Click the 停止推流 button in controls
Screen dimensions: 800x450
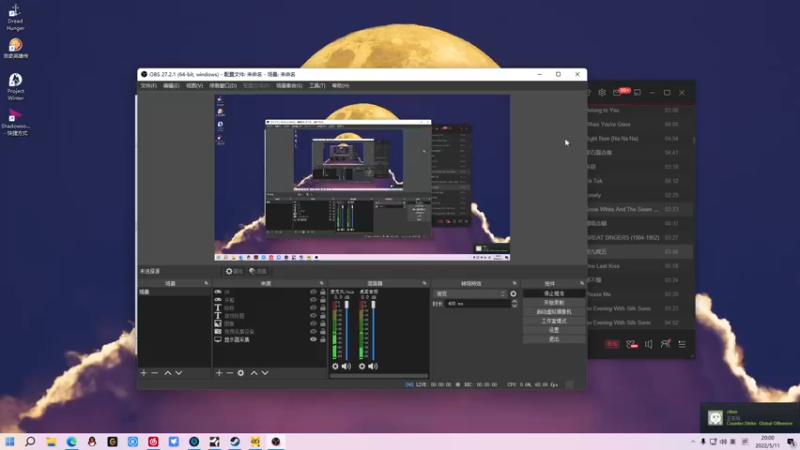[554, 293]
